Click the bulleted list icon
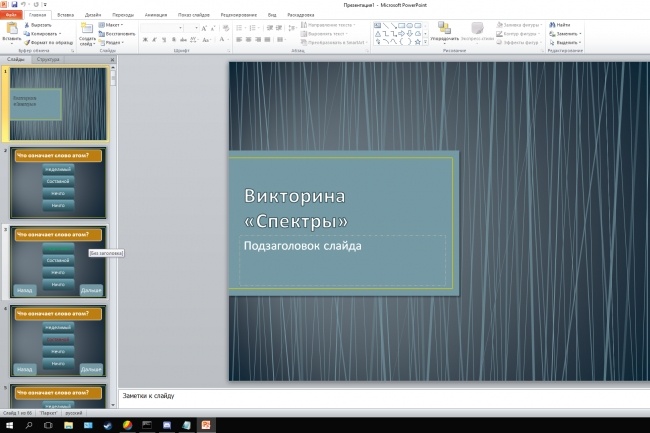Screen dimensions: 650x433 pos(239,28)
